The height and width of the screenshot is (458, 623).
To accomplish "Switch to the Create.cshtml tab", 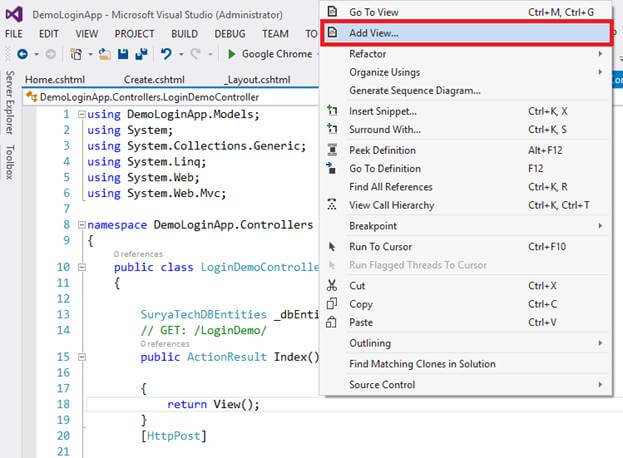I will coord(154,79).
